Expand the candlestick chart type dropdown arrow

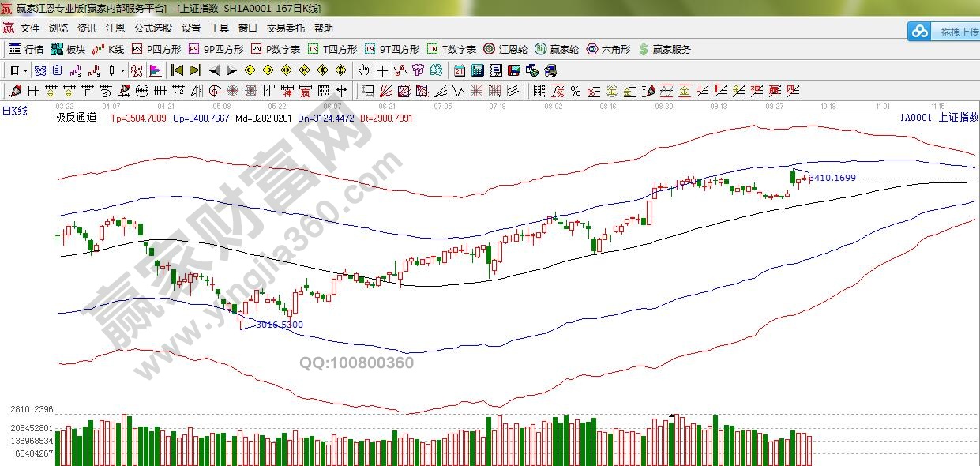click(x=122, y=70)
